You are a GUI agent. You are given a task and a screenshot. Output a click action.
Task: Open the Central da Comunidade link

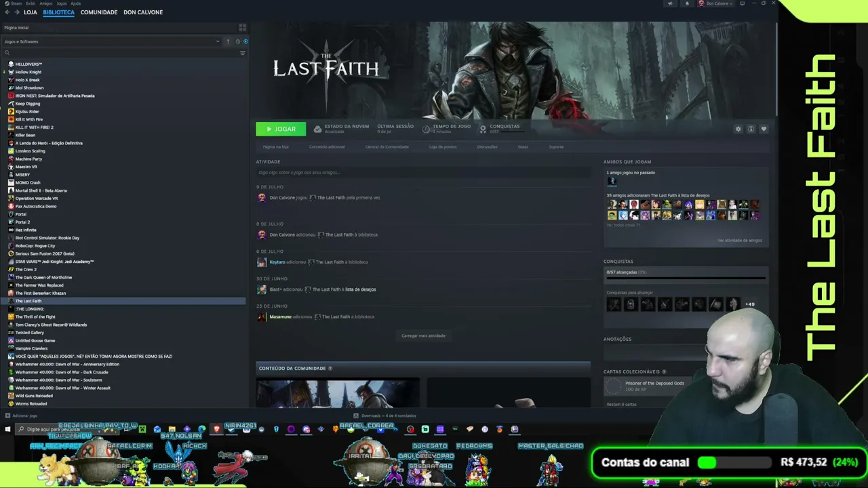(x=387, y=146)
